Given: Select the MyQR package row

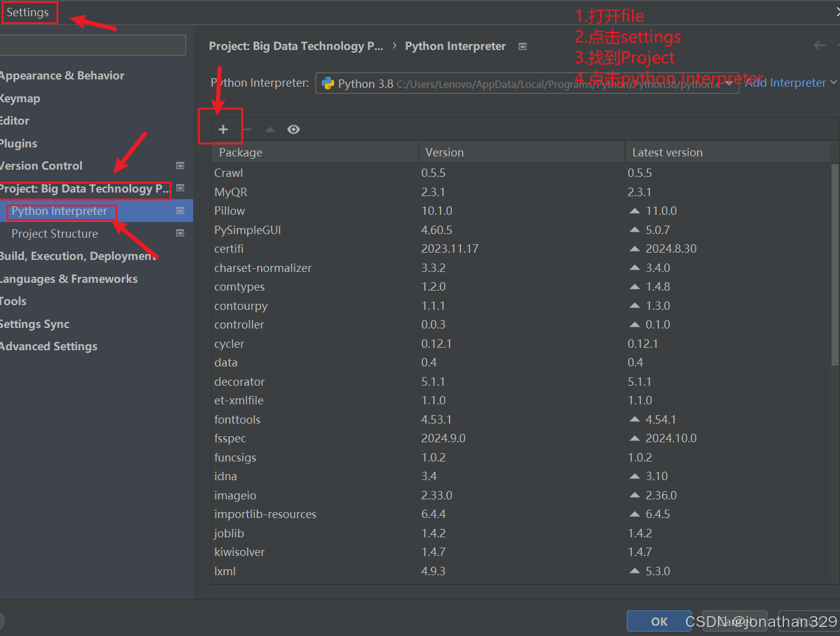Looking at the screenshot, I should tap(521, 192).
